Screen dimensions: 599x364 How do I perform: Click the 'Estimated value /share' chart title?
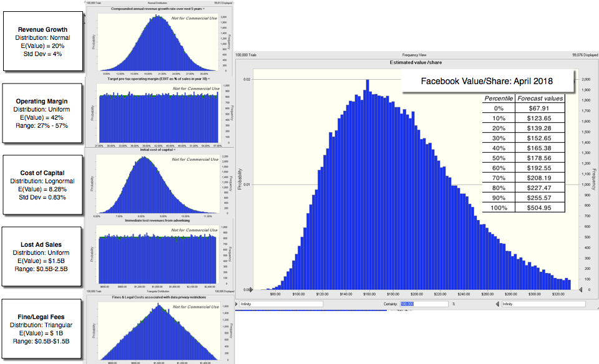point(416,62)
